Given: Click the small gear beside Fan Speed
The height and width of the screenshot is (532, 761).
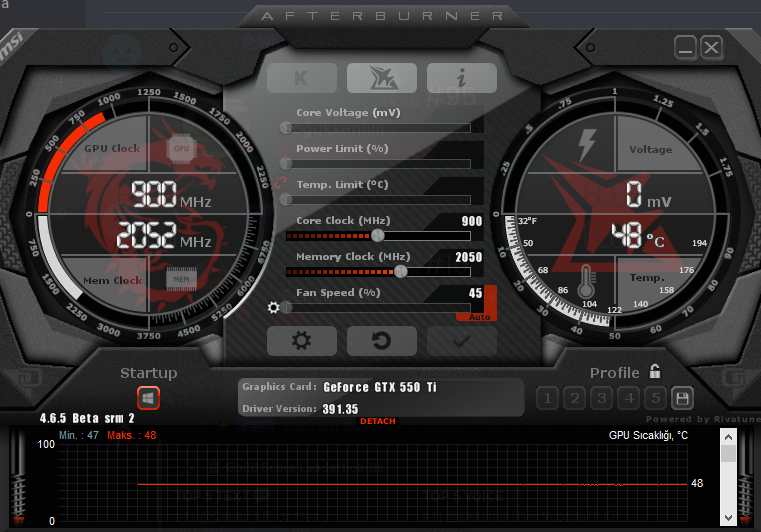Looking at the screenshot, I should coord(274,308).
